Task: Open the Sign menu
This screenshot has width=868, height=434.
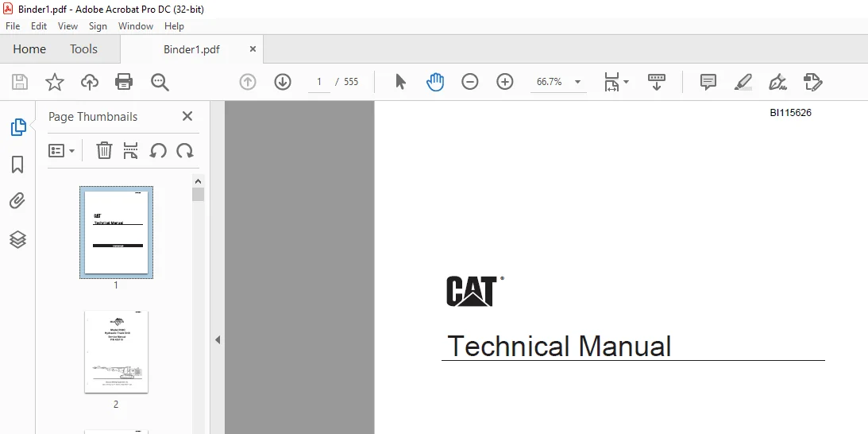Action: (98, 26)
